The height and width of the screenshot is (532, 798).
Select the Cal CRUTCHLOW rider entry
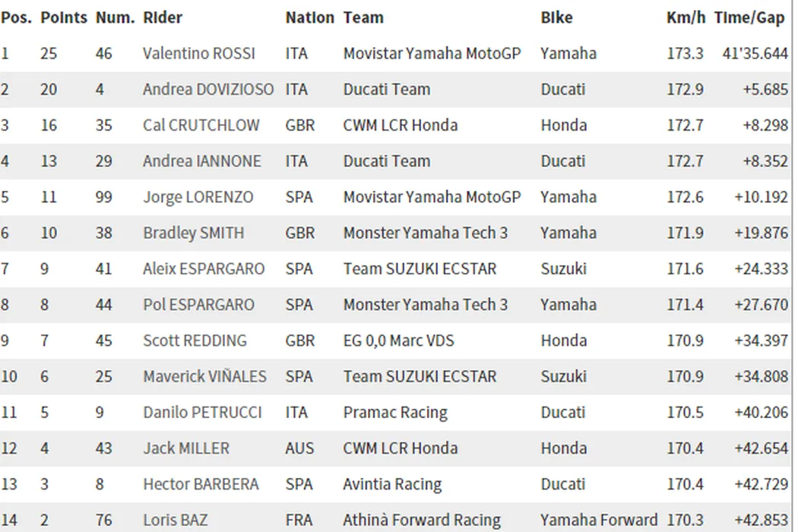point(201,125)
